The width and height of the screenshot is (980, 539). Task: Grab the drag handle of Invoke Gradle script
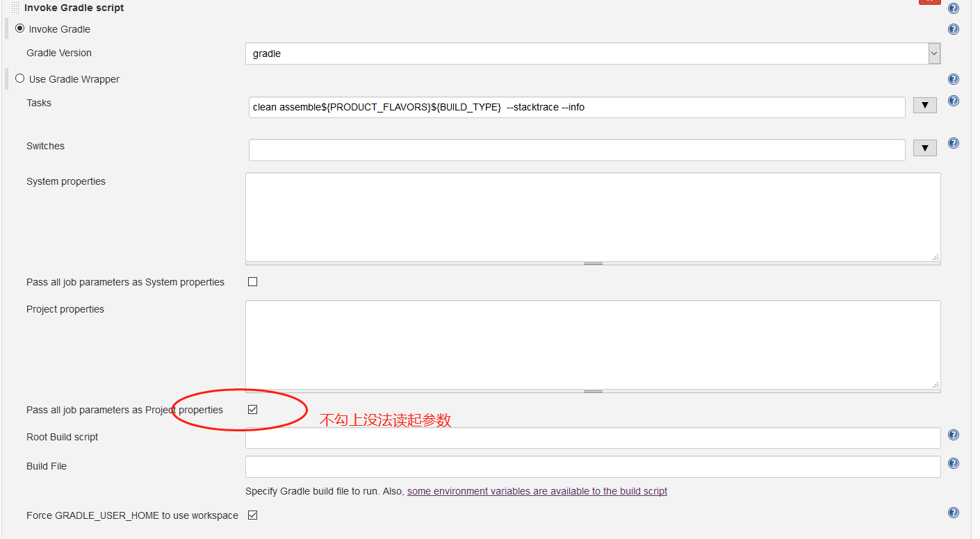(x=15, y=8)
